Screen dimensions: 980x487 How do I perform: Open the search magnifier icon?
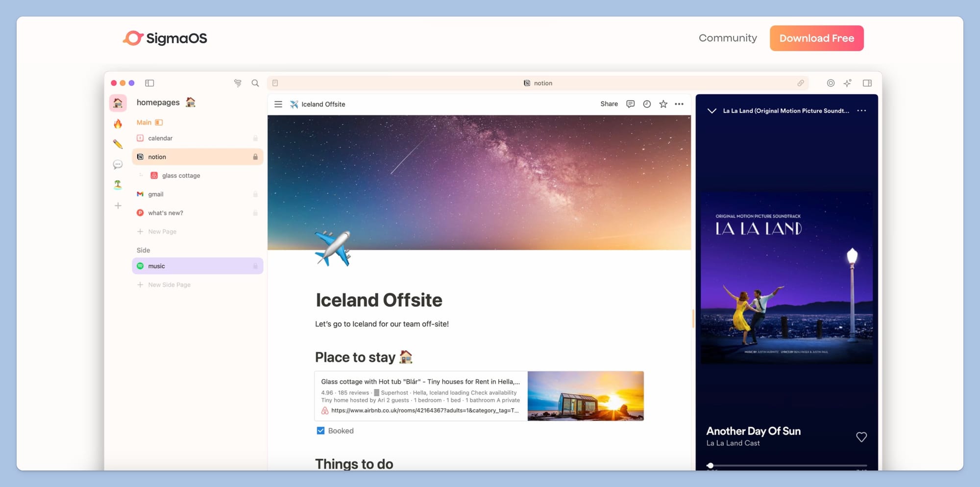pyautogui.click(x=255, y=83)
